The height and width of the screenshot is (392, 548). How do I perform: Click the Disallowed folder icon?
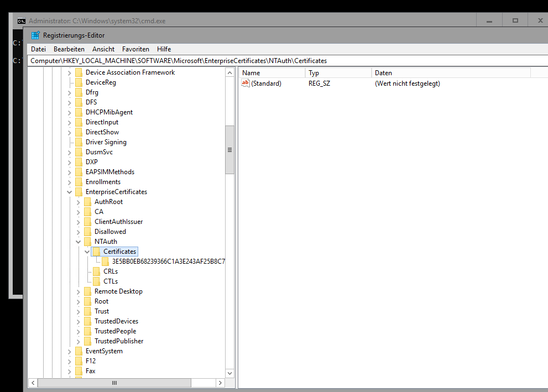pos(88,232)
